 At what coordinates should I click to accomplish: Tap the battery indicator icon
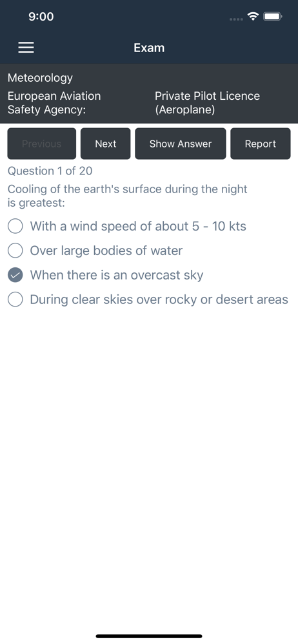(x=272, y=17)
